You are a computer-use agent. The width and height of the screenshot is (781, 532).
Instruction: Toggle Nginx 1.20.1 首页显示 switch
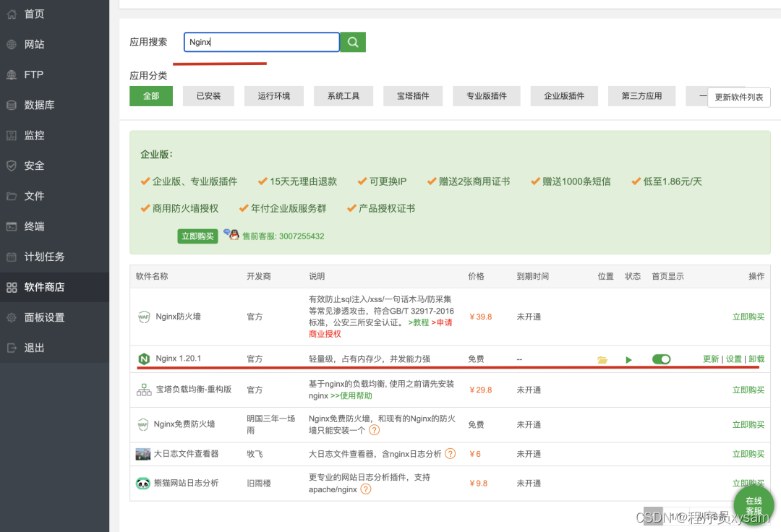coord(661,359)
